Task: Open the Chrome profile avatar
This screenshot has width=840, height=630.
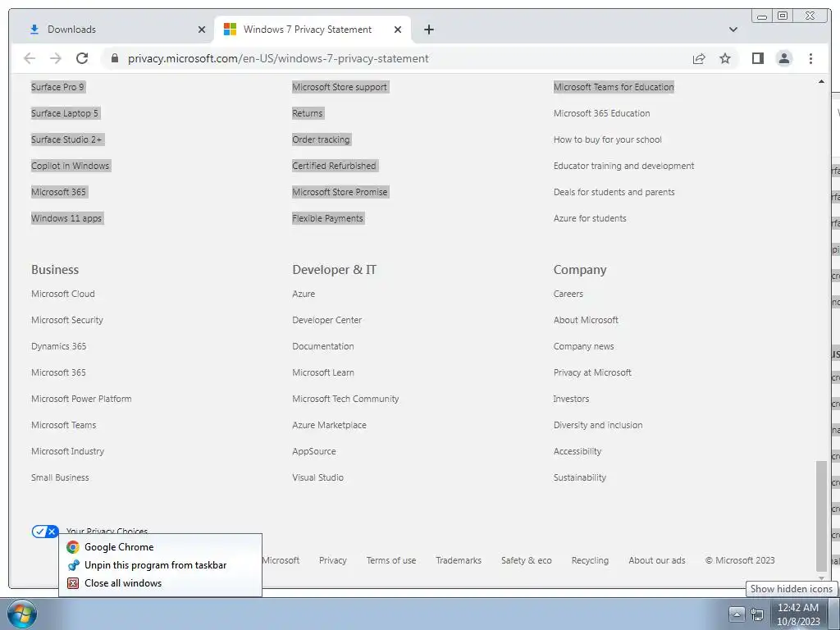Action: point(784,58)
